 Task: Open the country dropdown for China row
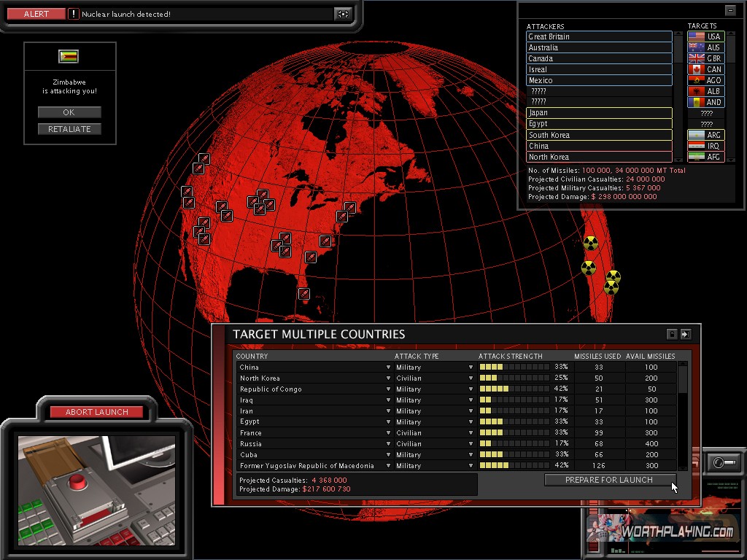[x=388, y=367]
